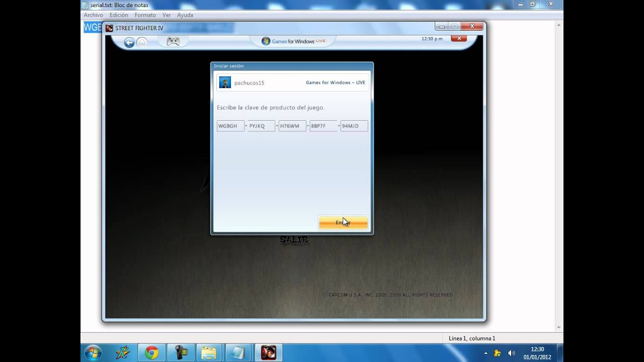Click the fourth product key field 8BP7F
The height and width of the screenshot is (362, 644).
tap(323, 126)
